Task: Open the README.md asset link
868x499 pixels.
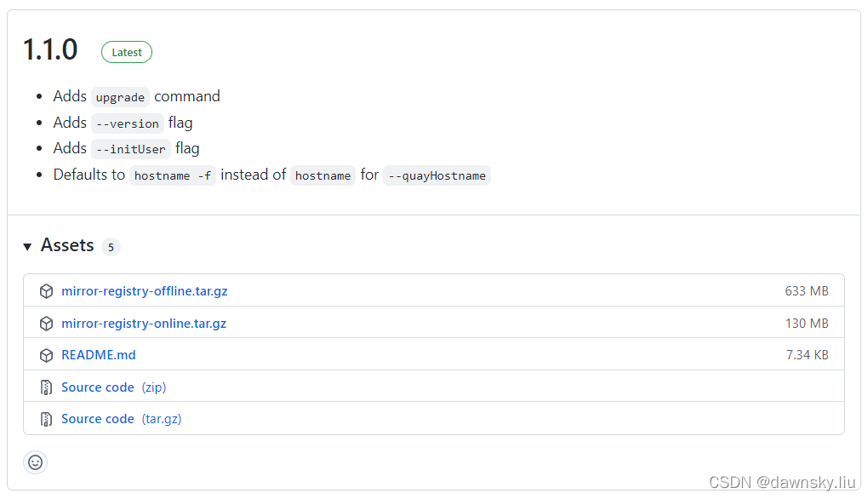Action: point(99,354)
